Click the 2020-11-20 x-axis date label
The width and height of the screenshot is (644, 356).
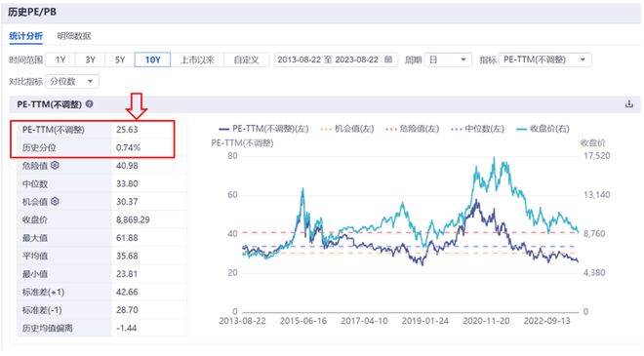click(486, 321)
